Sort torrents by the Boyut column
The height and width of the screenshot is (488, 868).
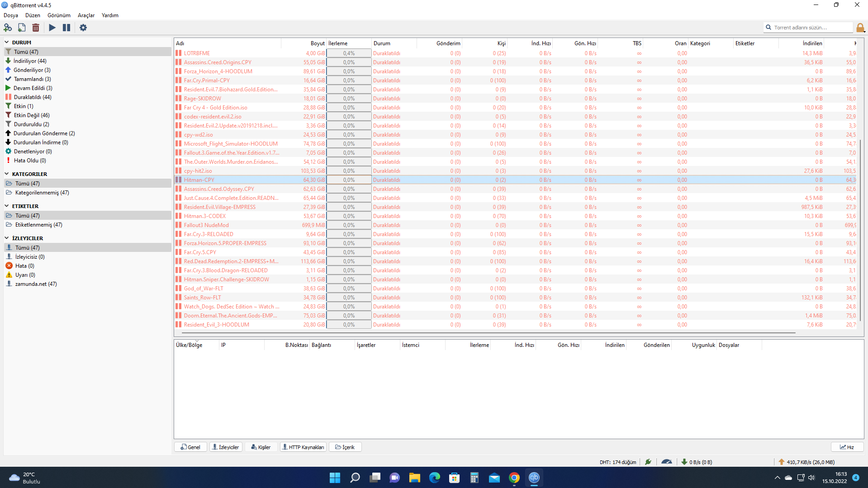(304, 43)
